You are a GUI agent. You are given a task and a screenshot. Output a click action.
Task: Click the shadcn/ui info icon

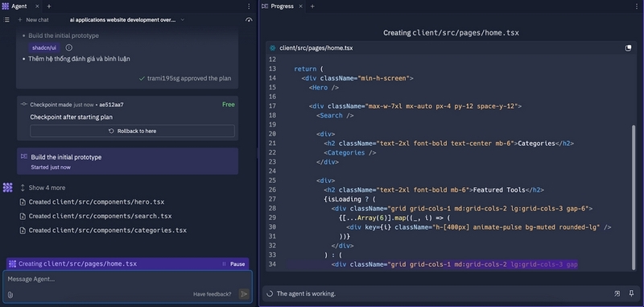pyautogui.click(x=69, y=48)
